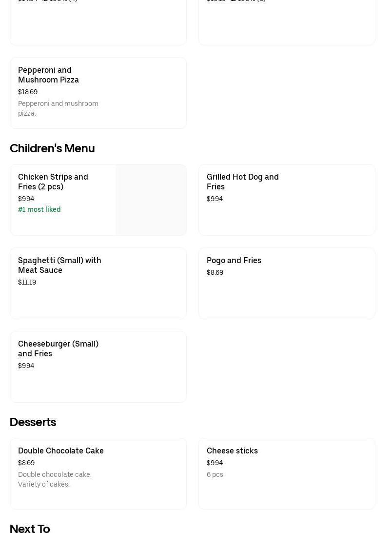Viewport: 392px width, 533px height.
Task: Select the Pepperoni and mushroom pizza description
Action: [58, 108]
